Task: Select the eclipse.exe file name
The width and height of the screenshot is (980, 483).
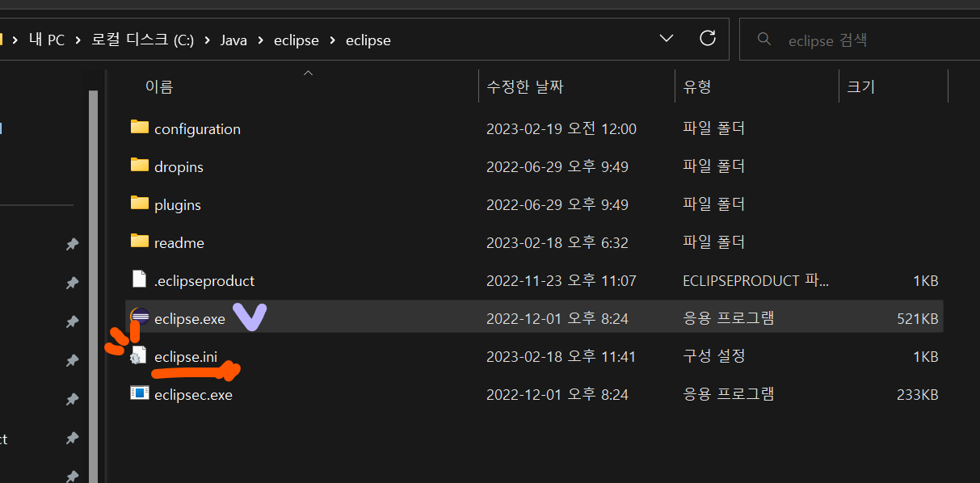Action: click(190, 319)
